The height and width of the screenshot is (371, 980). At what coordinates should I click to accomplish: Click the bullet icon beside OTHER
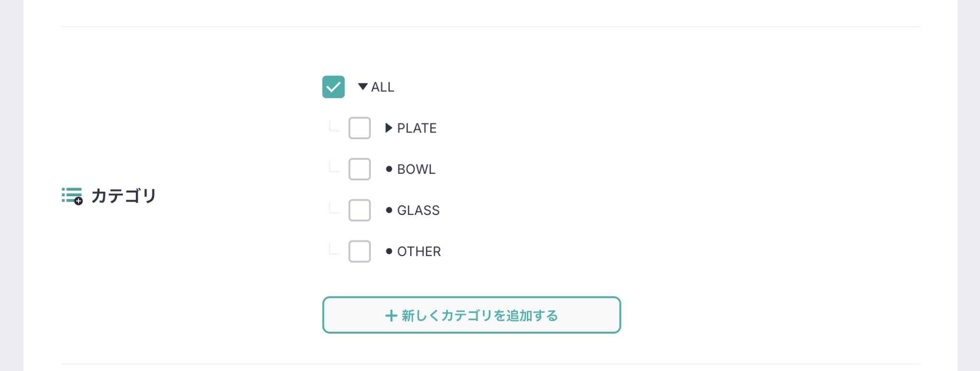(x=389, y=251)
